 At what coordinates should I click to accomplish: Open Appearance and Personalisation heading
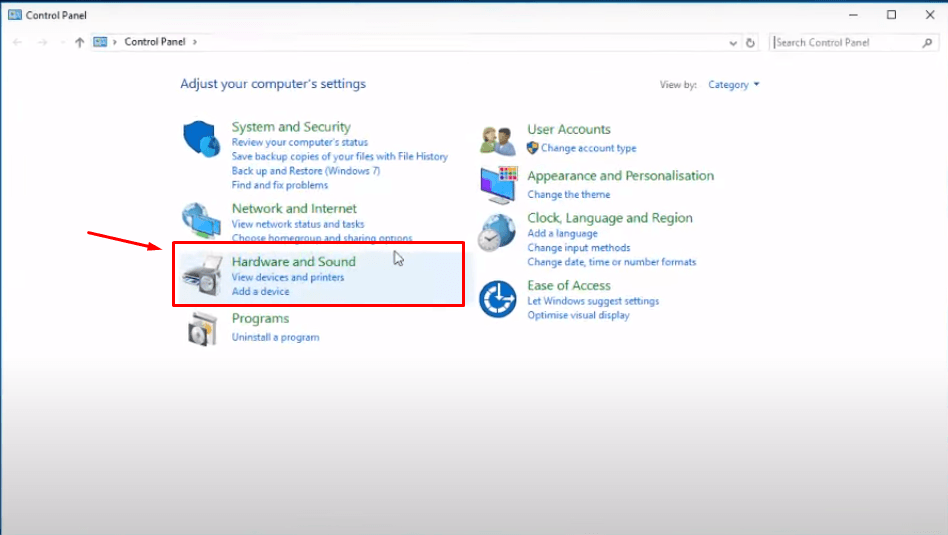620,175
